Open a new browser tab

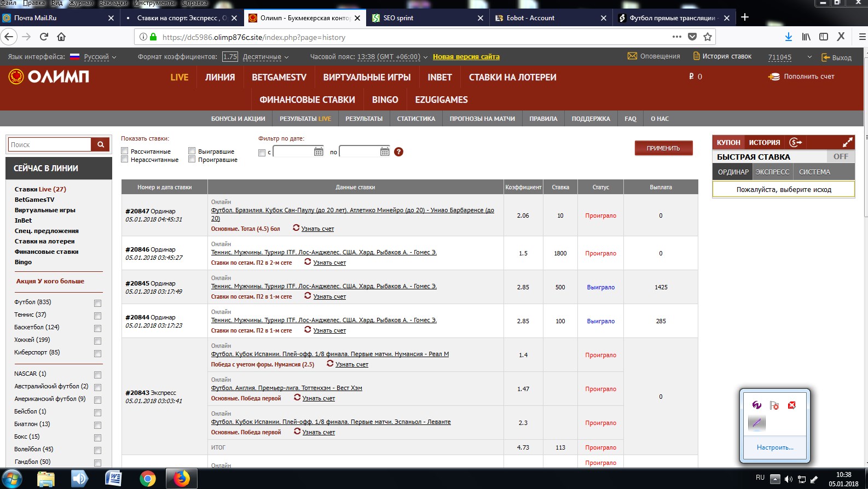745,18
